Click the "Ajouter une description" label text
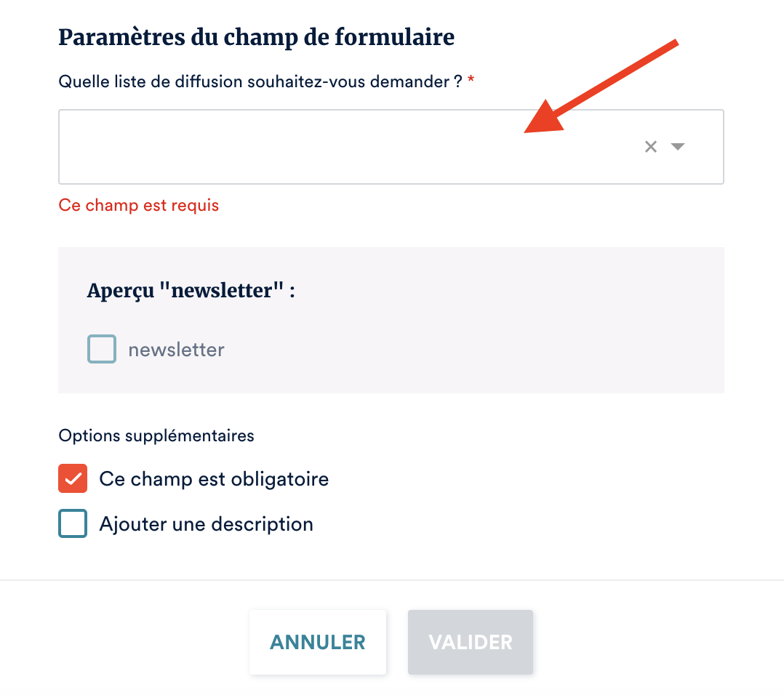784x695 pixels. [x=206, y=524]
